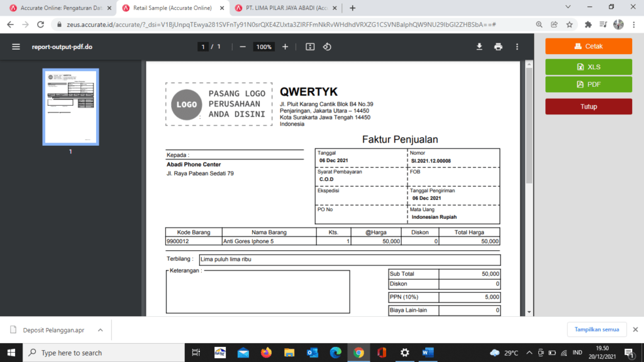The height and width of the screenshot is (362, 644).
Task: Open File Explorer from the taskbar
Action: [289, 353]
